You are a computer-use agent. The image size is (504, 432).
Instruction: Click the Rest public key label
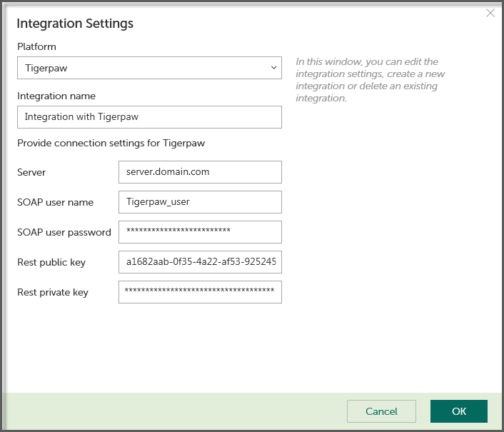(x=51, y=262)
